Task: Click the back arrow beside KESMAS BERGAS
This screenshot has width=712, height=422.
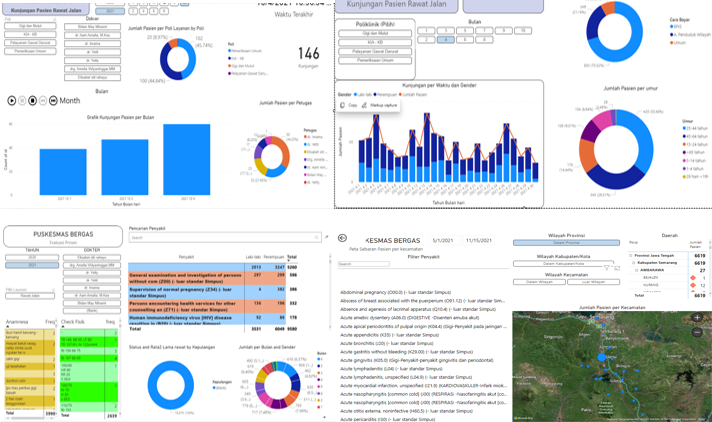Action: click(x=343, y=239)
